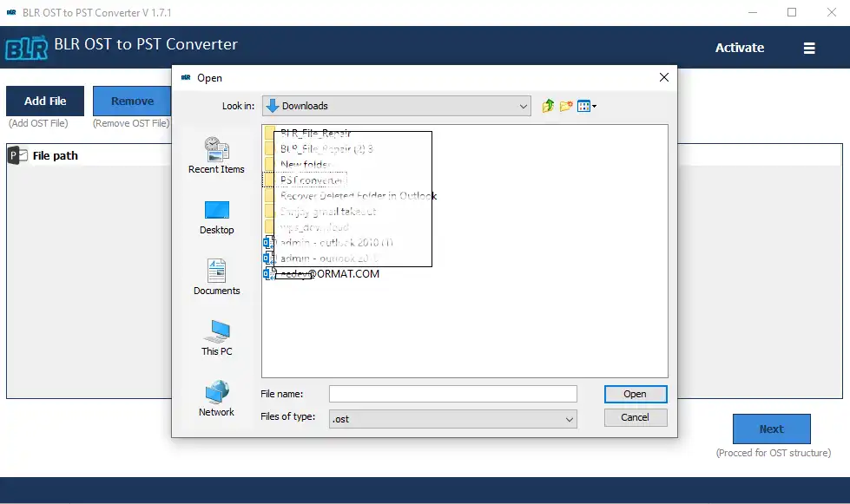Click the BLR logo in the header

tap(26, 48)
